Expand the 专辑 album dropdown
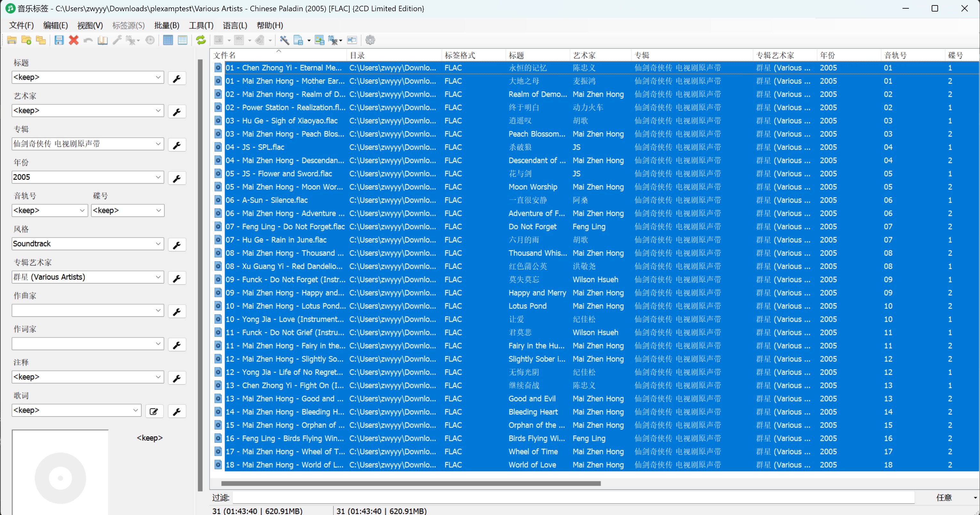Image resolution: width=980 pixels, height=515 pixels. (x=158, y=144)
